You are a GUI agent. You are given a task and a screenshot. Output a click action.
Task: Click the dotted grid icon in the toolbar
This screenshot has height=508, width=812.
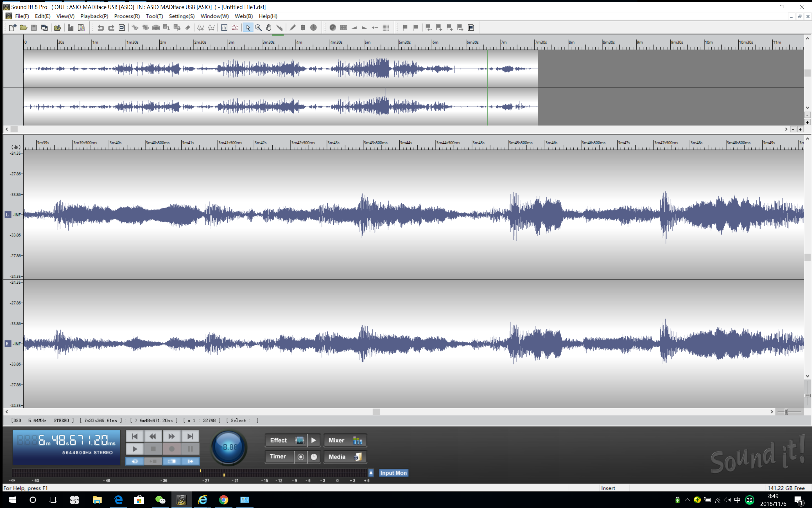[x=386, y=28]
